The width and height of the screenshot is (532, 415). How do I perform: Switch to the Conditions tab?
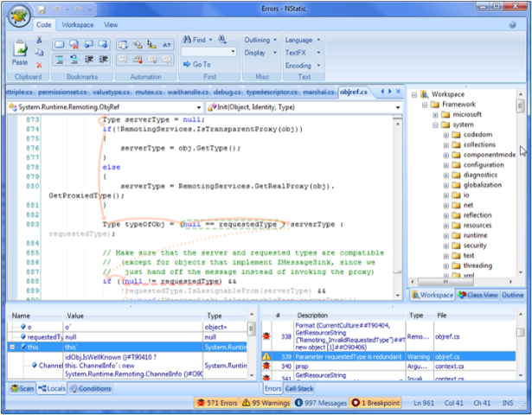click(x=91, y=388)
